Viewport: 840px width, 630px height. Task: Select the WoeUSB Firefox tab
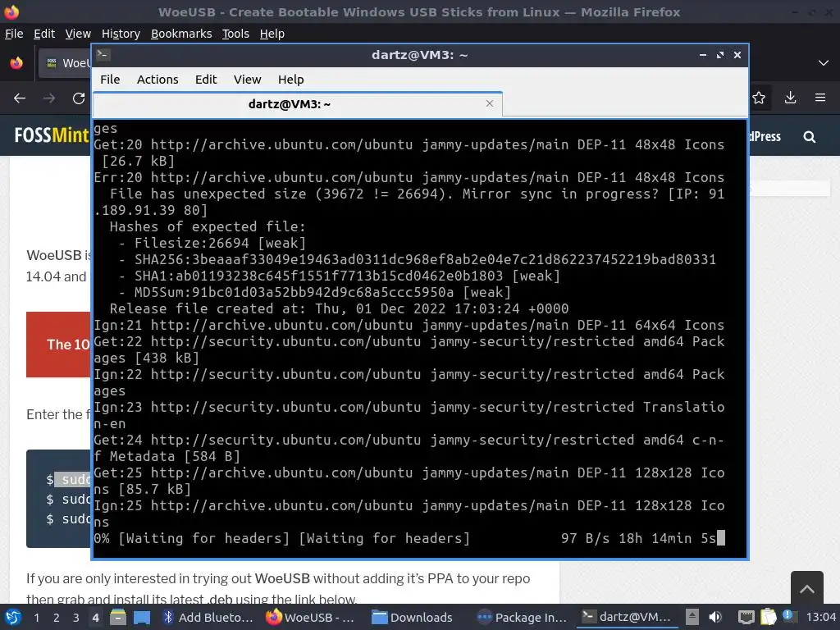(66, 63)
